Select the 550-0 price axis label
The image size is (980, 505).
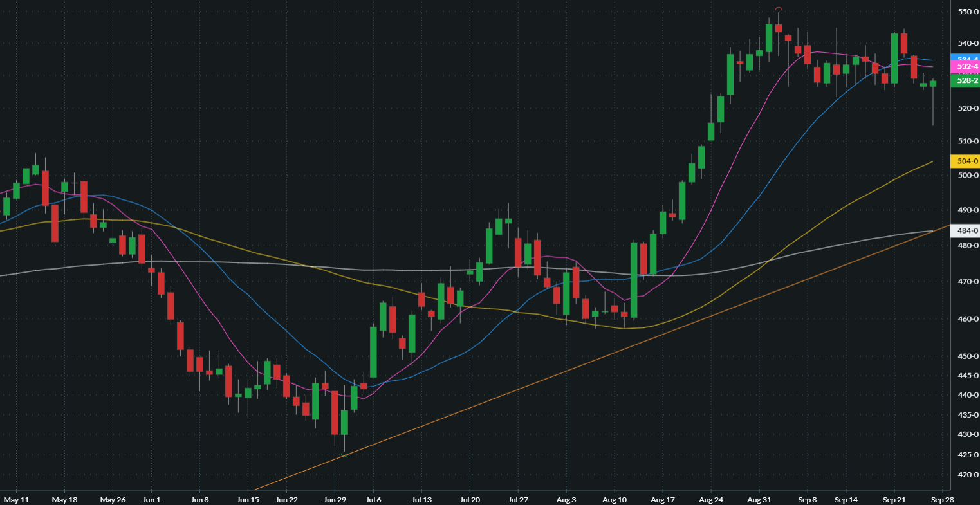click(968, 12)
